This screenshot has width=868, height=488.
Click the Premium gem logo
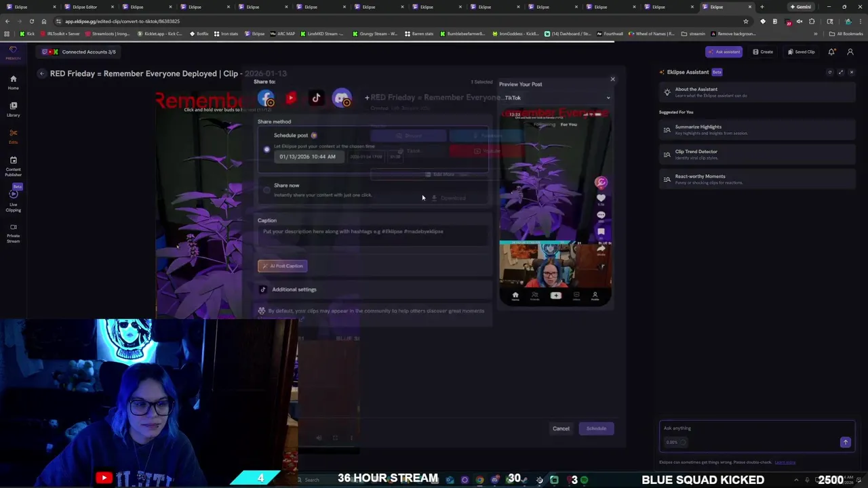(13, 53)
